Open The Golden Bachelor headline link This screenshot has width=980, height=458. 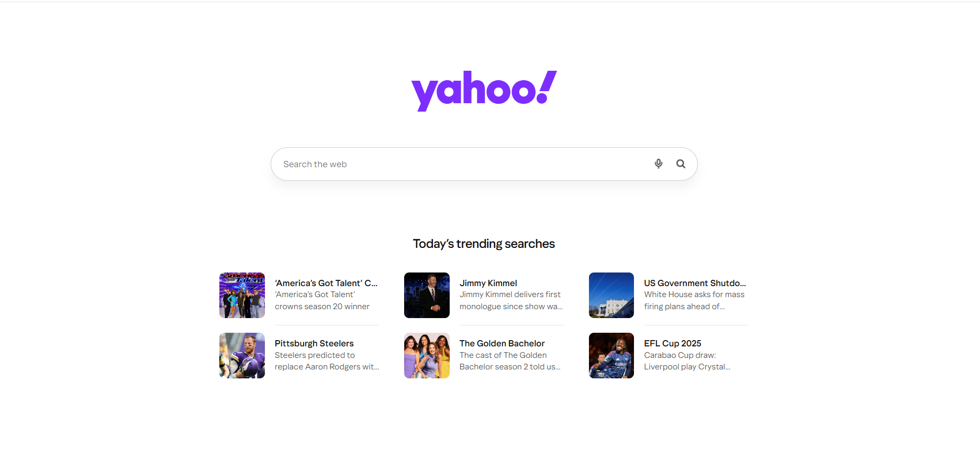(502, 343)
